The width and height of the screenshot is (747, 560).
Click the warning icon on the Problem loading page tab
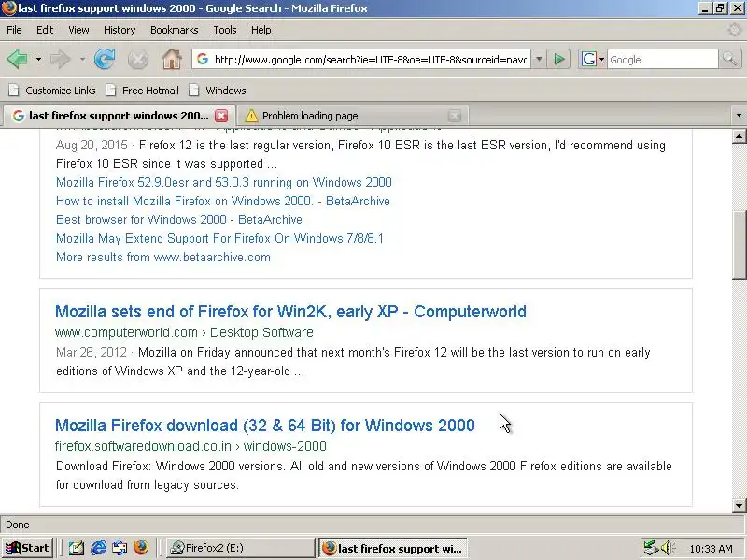pyautogui.click(x=251, y=116)
